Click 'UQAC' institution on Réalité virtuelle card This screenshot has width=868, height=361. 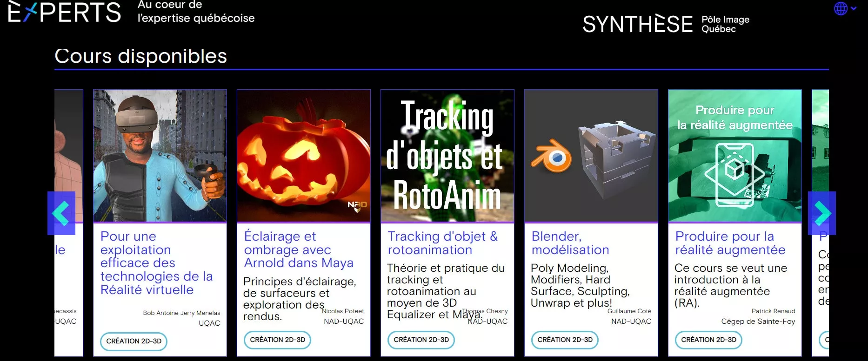pos(209,323)
